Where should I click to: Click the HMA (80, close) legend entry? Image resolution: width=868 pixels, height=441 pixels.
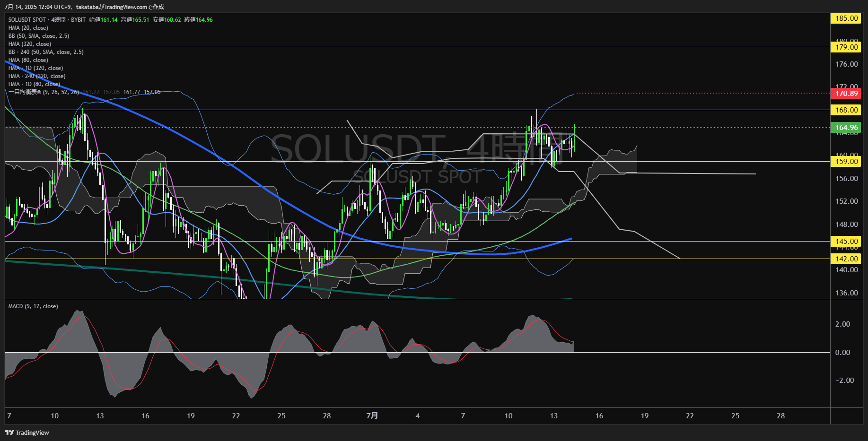click(x=28, y=60)
